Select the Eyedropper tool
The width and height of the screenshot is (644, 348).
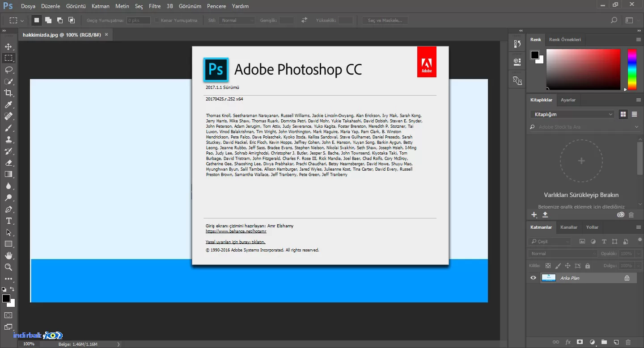[x=8, y=105]
